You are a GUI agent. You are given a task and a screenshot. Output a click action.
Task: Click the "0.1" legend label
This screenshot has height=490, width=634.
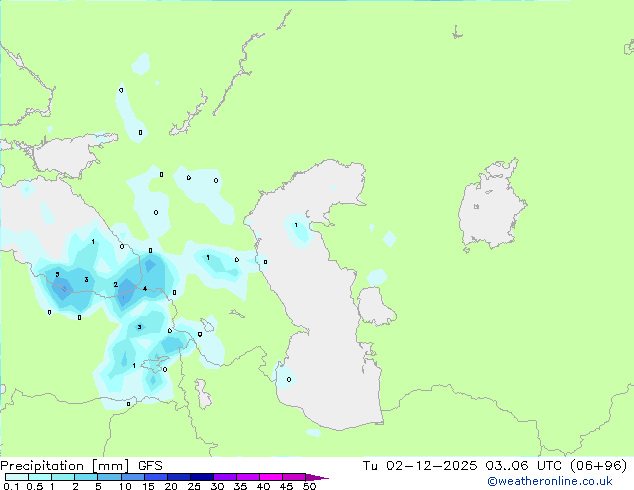[x=11, y=486]
